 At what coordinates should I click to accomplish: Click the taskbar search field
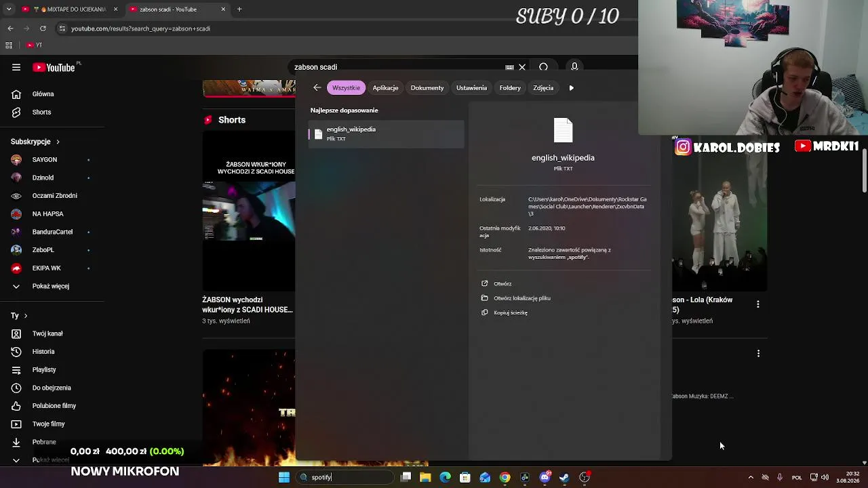345,477
